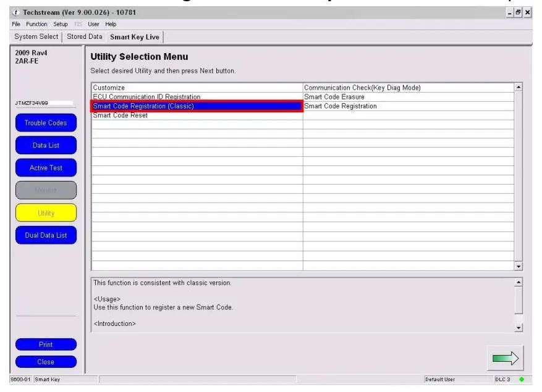Select Smart Code Registration in right column
The height and width of the screenshot is (392, 542).
[x=409, y=106]
